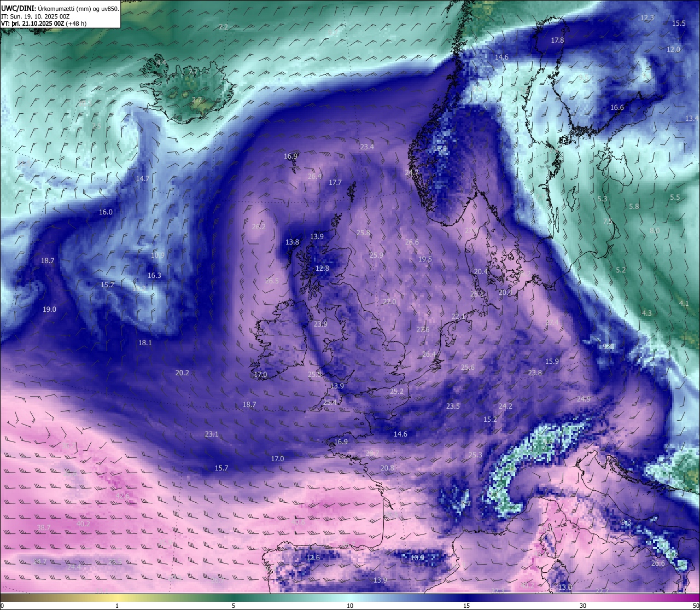Click the 5.8 value label

634,207
